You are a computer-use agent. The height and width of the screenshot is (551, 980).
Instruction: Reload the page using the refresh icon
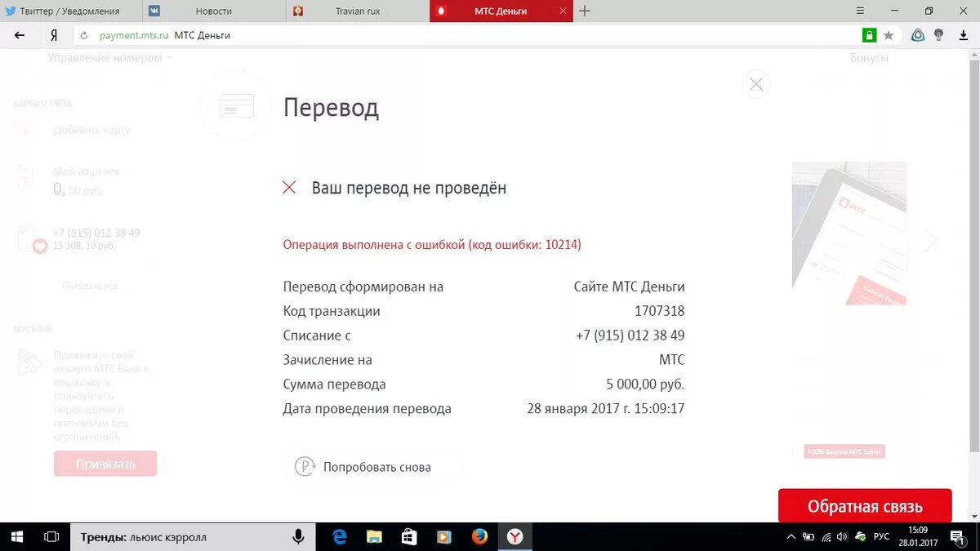[x=83, y=35]
